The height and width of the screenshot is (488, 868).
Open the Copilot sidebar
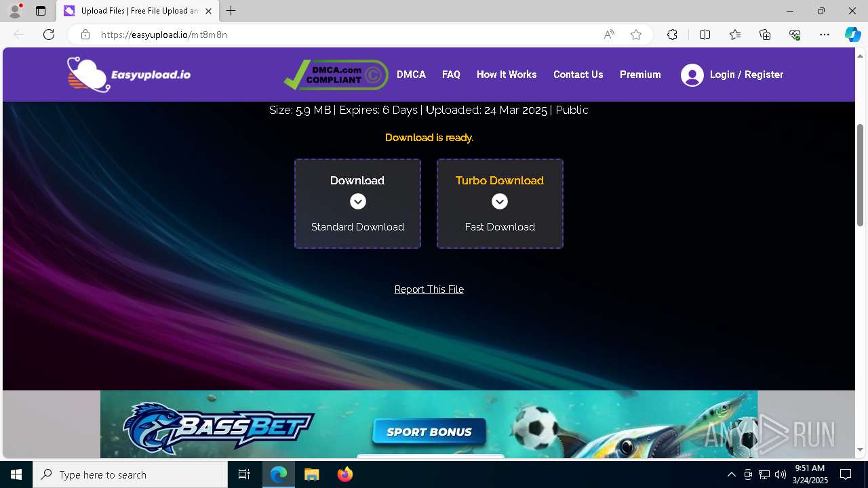pos(852,35)
